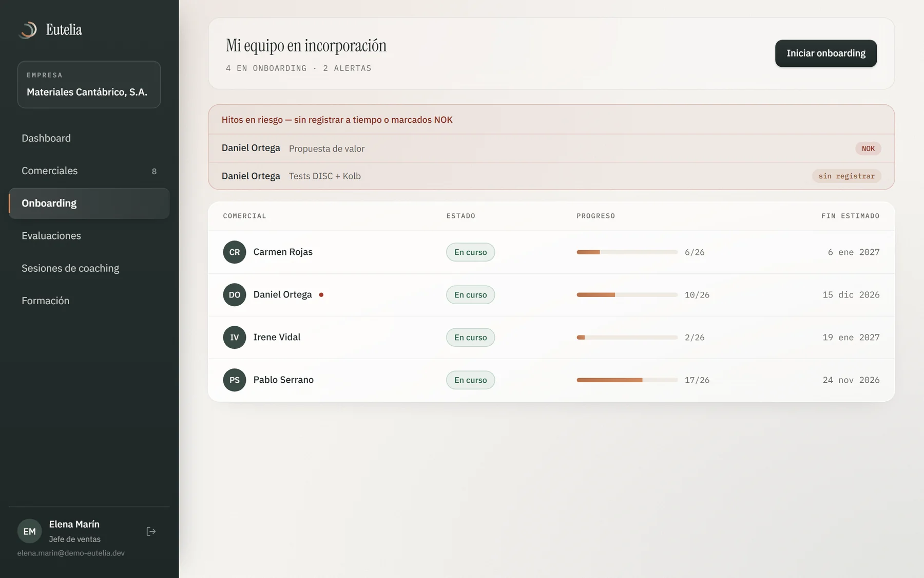This screenshot has width=924, height=578.
Task: Click the PROGRESO column header
Action: click(595, 216)
